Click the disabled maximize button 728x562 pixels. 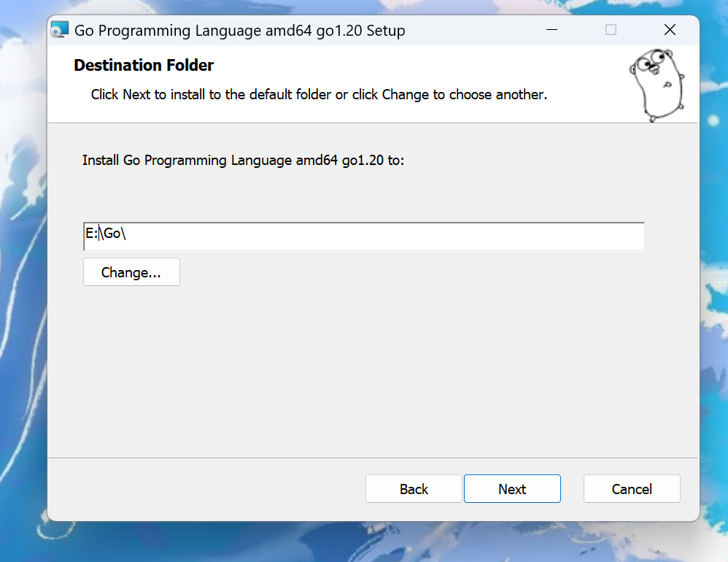tap(611, 30)
